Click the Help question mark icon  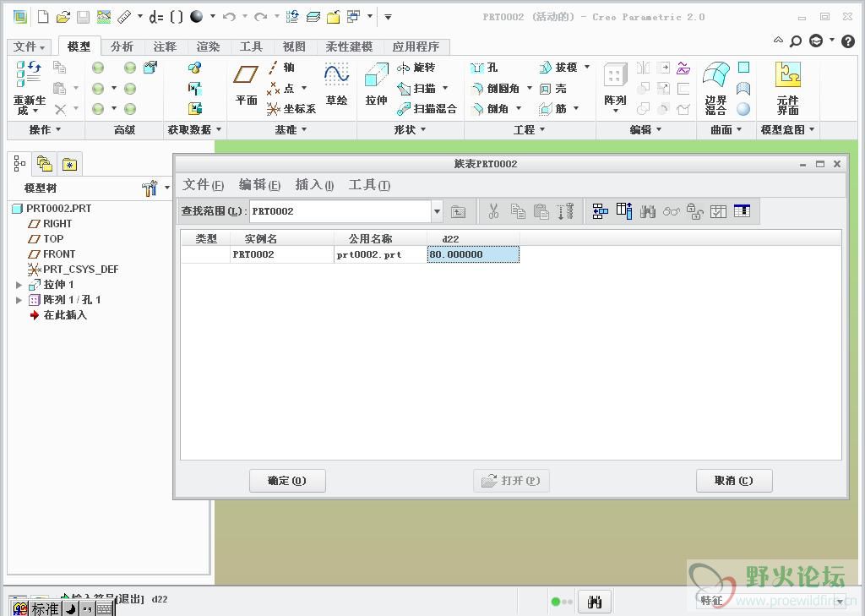pyautogui.click(x=848, y=41)
